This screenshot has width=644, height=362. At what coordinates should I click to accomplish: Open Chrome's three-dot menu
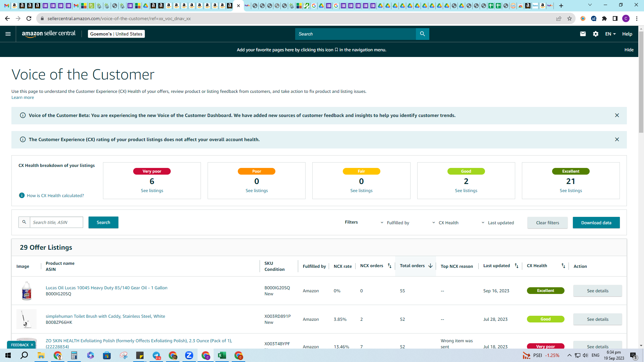coord(637,18)
